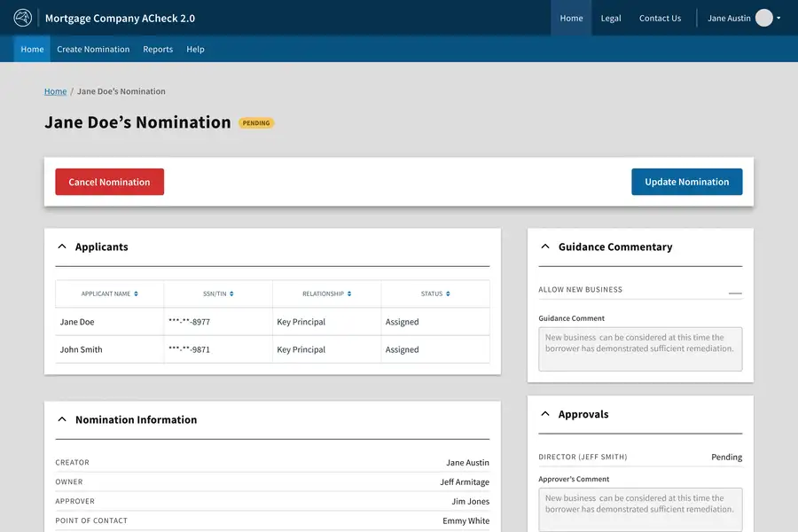
Task: Click Jane Austin's avatar circle
Action: click(x=764, y=18)
